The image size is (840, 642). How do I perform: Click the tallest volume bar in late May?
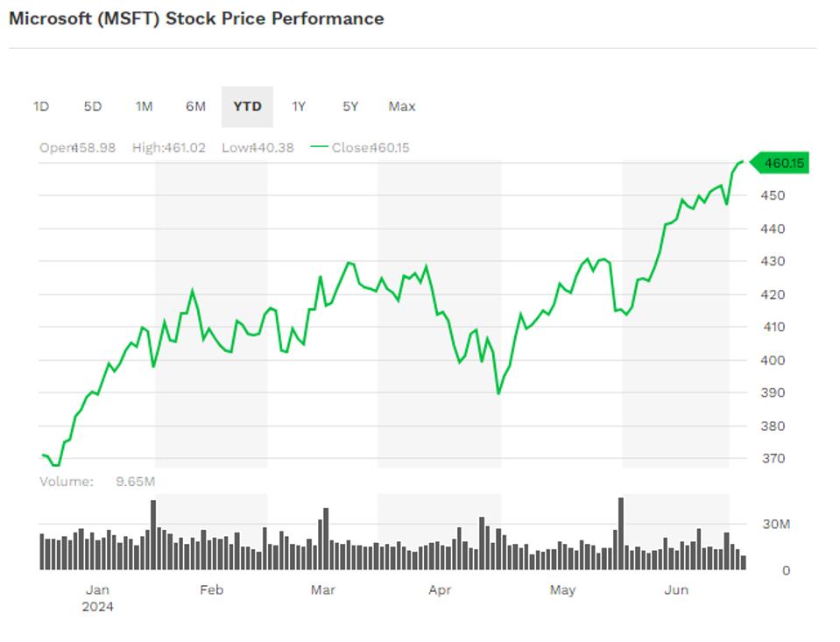click(x=621, y=533)
